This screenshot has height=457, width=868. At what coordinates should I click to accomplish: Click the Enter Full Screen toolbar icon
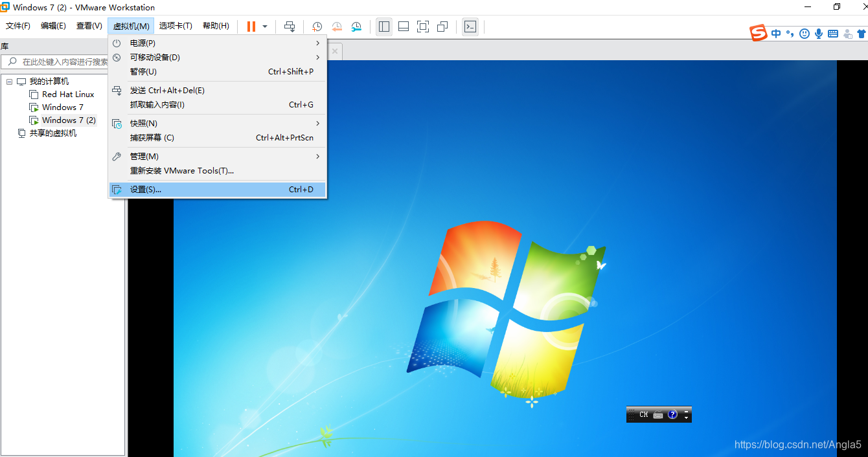tap(423, 27)
